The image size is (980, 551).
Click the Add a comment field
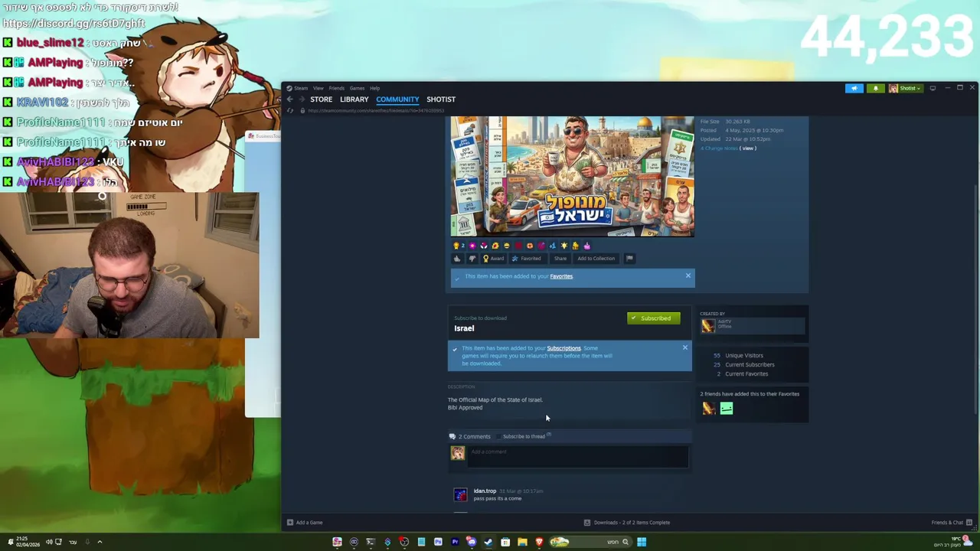coord(578,456)
